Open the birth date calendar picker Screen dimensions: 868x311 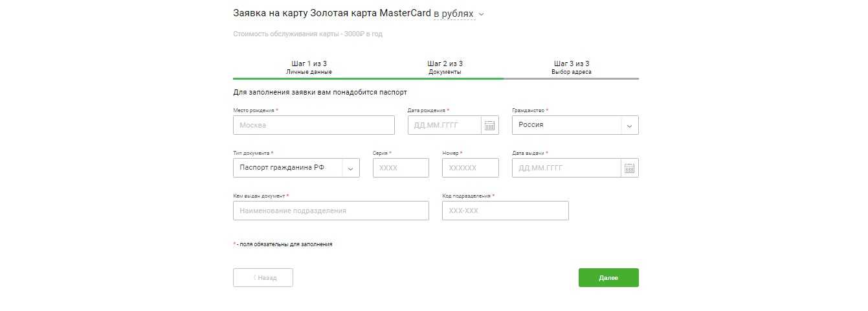click(490, 126)
